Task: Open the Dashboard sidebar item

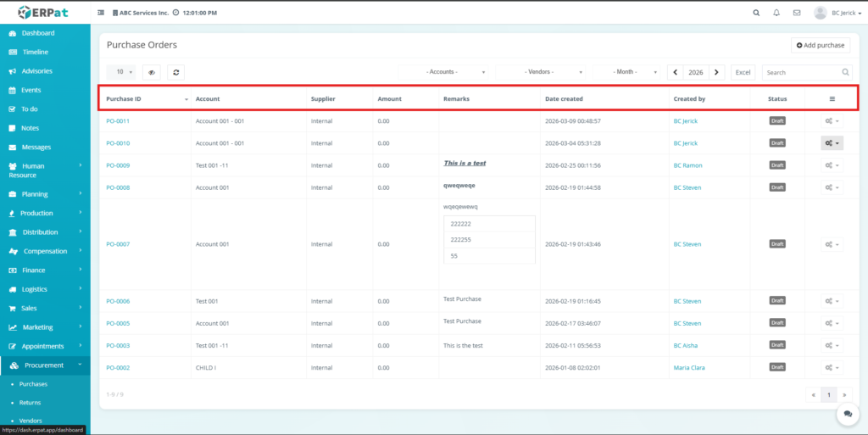Action: click(x=38, y=33)
